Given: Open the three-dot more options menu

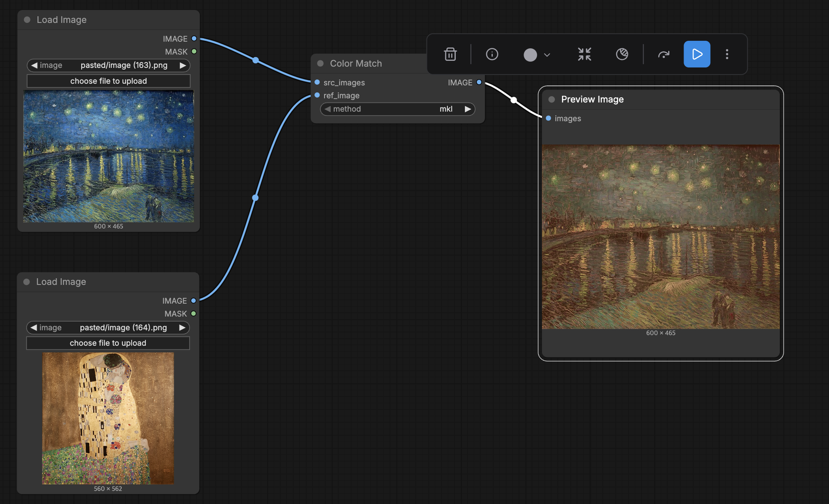Looking at the screenshot, I should 727,54.
